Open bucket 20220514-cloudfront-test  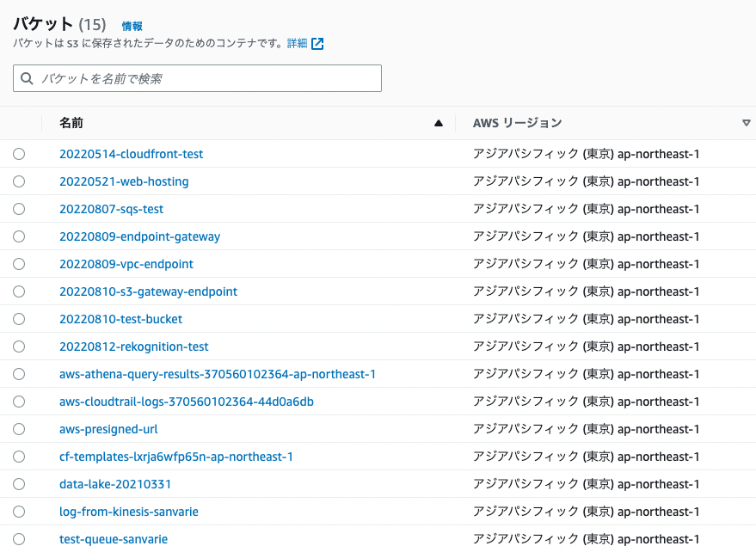(131, 154)
